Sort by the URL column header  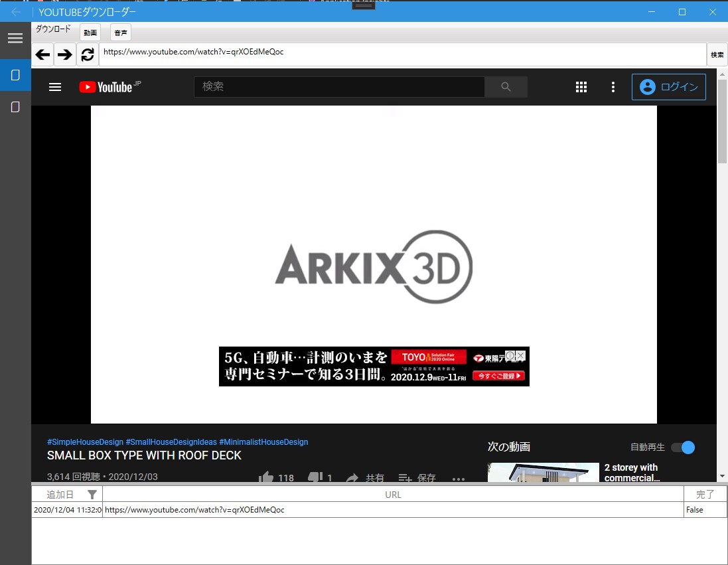pos(393,495)
